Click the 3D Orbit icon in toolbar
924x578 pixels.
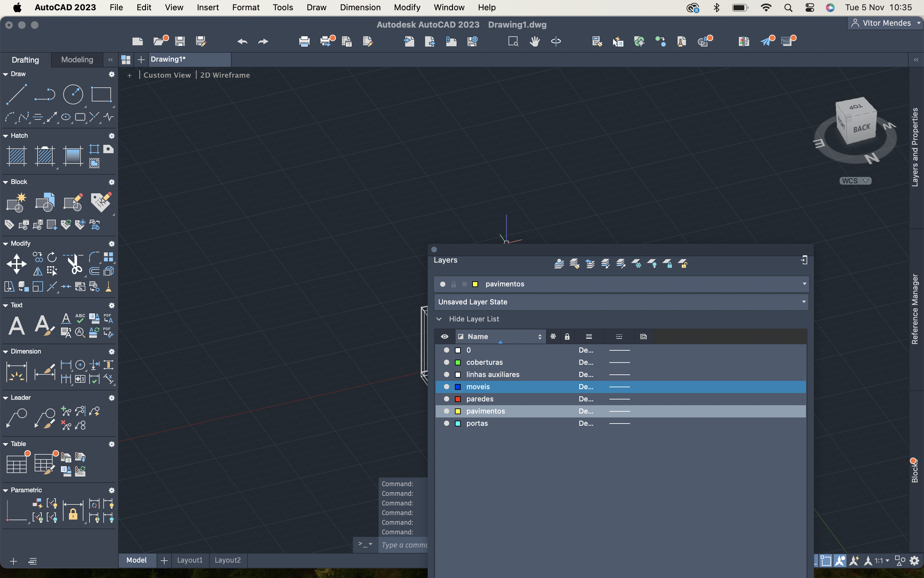556,41
